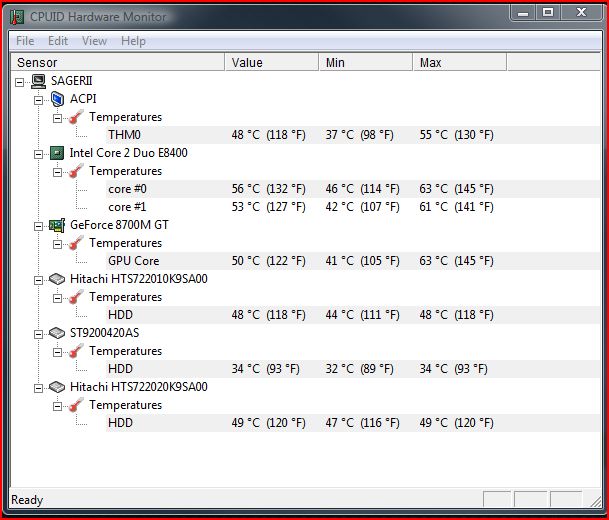Click the thermometer icon under Hitachi HTS722020K9SA00
The image size is (609, 520).
[76, 405]
